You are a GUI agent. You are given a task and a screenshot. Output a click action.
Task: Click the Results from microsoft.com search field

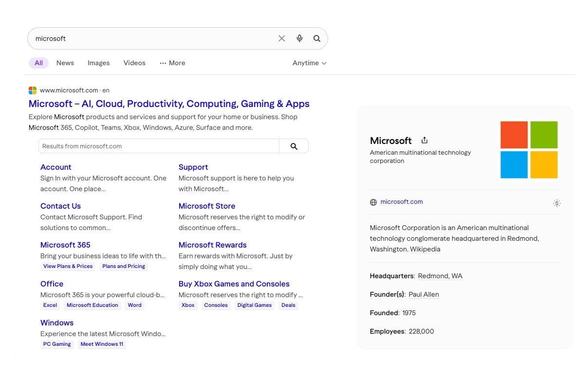(x=159, y=146)
